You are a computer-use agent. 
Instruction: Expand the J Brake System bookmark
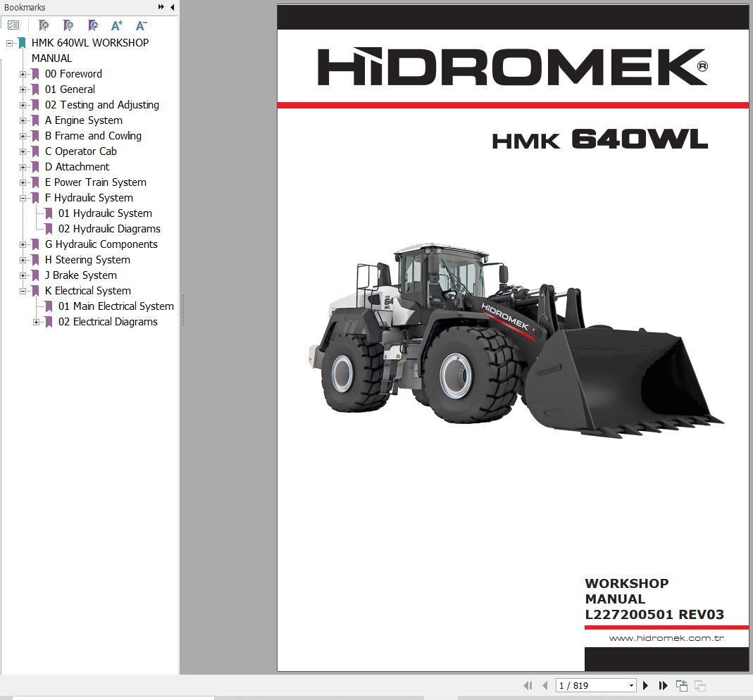[23, 275]
